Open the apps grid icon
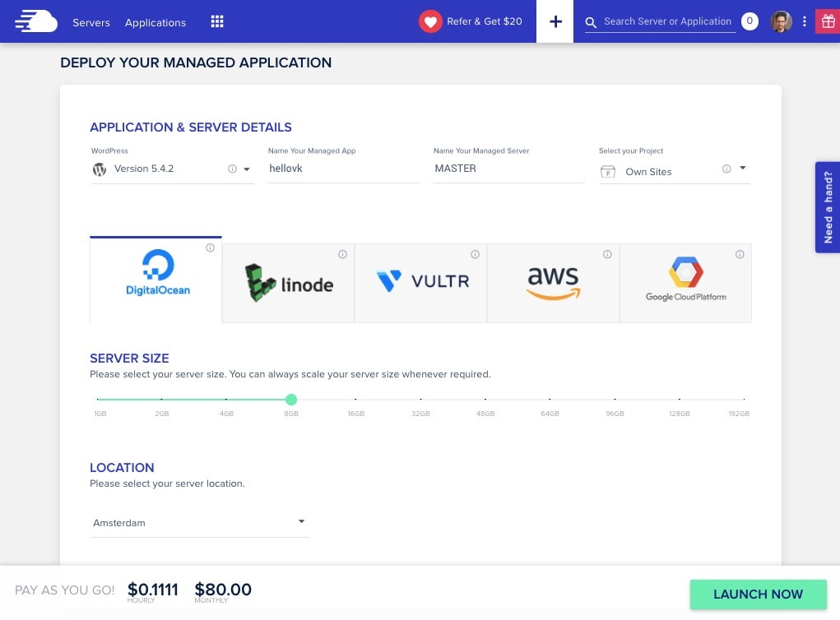 click(x=217, y=21)
